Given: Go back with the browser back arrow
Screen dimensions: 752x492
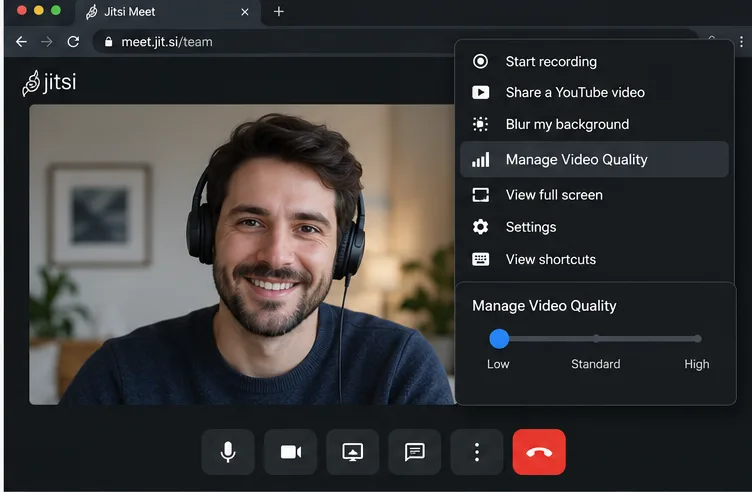Looking at the screenshot, I should tap(21, 42).
